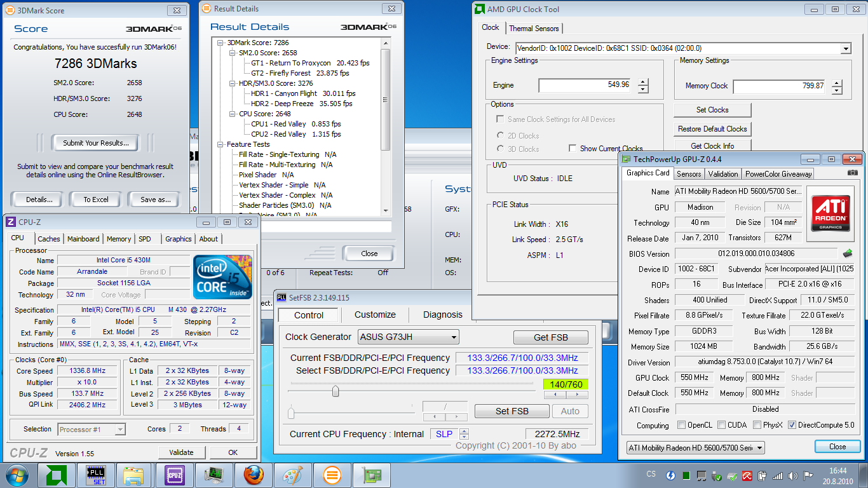Click the Get FSB button
This screenshot has width=868, height=488.
point(550,337)
